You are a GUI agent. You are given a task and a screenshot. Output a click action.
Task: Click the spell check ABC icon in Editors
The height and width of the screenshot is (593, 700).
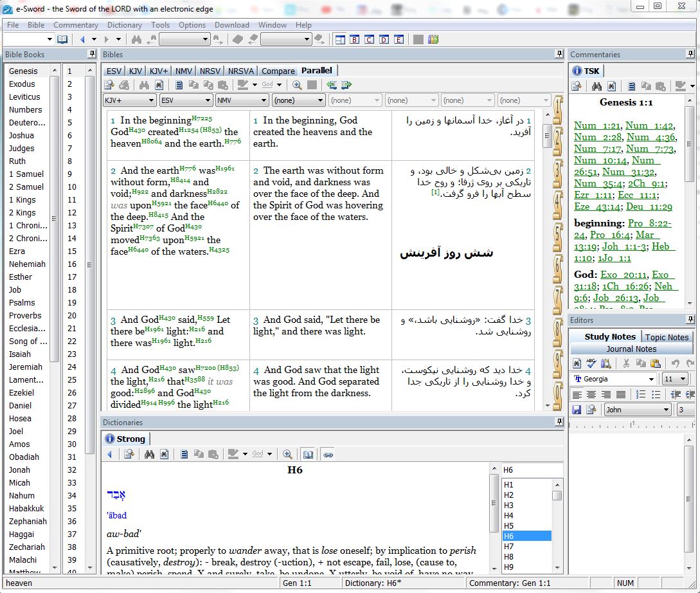coord(591,363)
